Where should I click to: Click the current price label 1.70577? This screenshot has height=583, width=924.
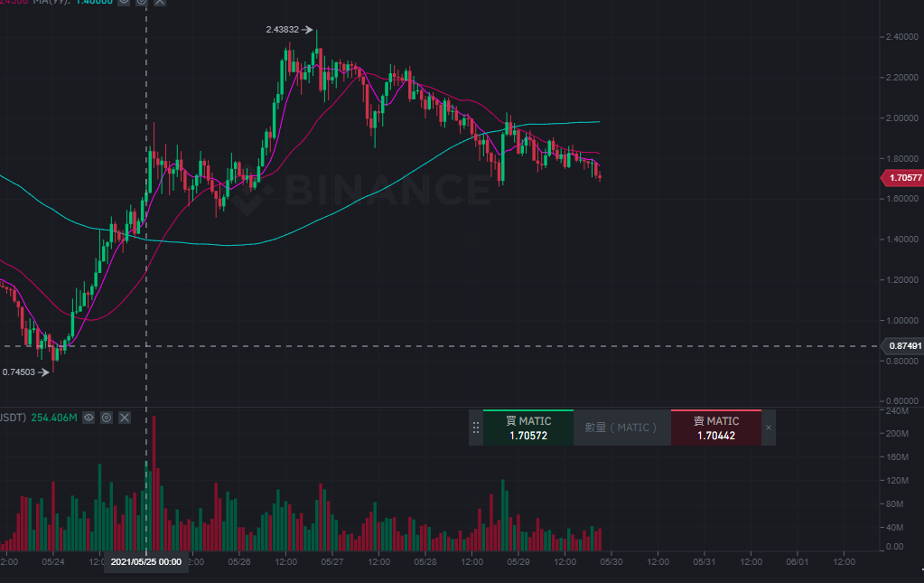click(x=902, y=177)
